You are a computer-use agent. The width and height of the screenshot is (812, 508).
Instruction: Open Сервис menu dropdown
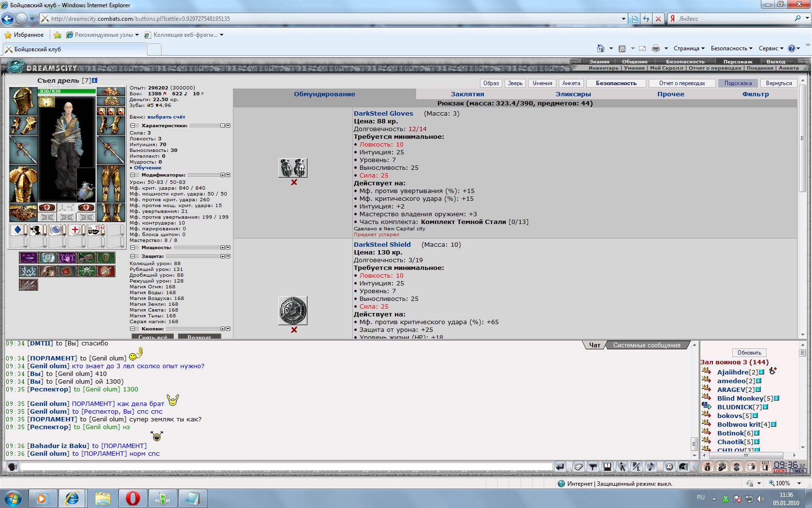(771, 48)
